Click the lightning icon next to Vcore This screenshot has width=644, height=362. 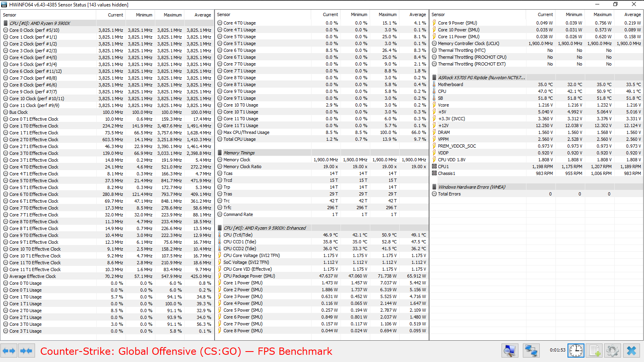pos(434,105)
